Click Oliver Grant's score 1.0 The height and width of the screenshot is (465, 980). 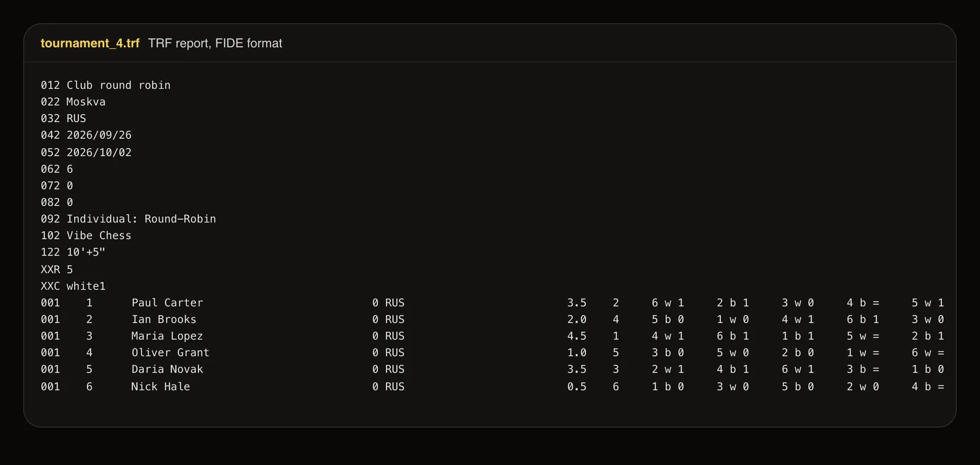577,352
